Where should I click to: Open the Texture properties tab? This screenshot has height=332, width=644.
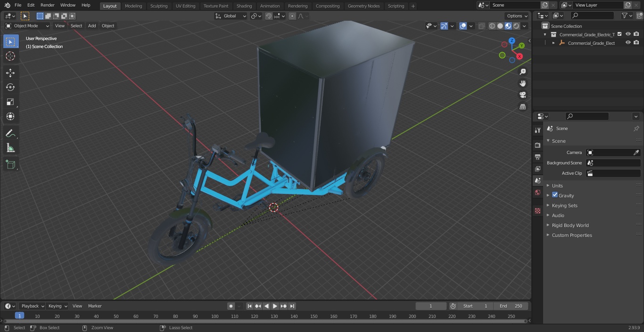tap(537, 211)
